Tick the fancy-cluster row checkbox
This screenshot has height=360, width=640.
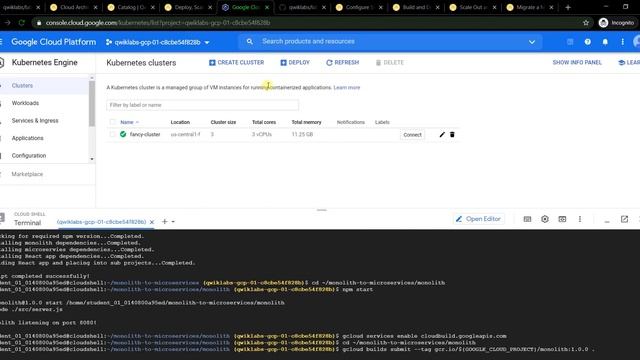coord(112,134)
